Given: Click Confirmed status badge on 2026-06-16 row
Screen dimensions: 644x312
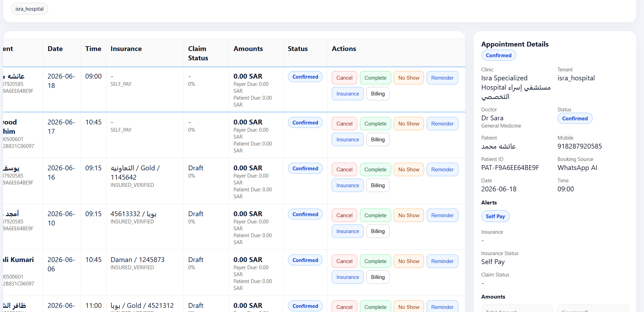Looking at the screenshot, I should (305, 169).
